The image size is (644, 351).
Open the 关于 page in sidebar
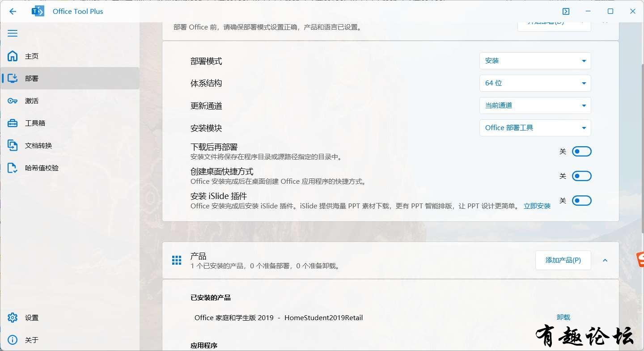click(31, 340)
